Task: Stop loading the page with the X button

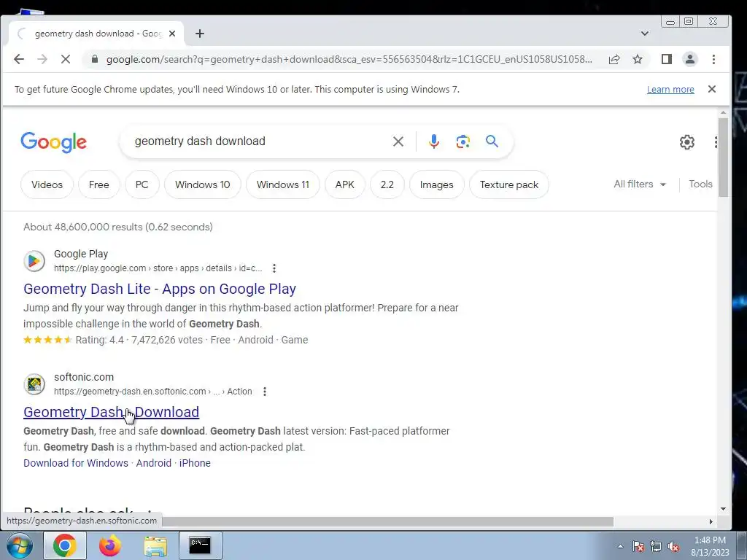Action: click(65, 59)
